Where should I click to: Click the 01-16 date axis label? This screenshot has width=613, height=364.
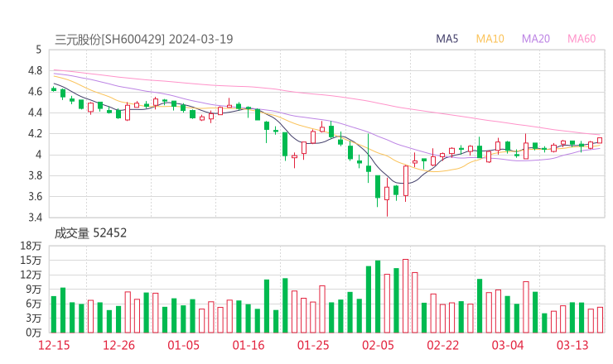click(x=249, y=345)
